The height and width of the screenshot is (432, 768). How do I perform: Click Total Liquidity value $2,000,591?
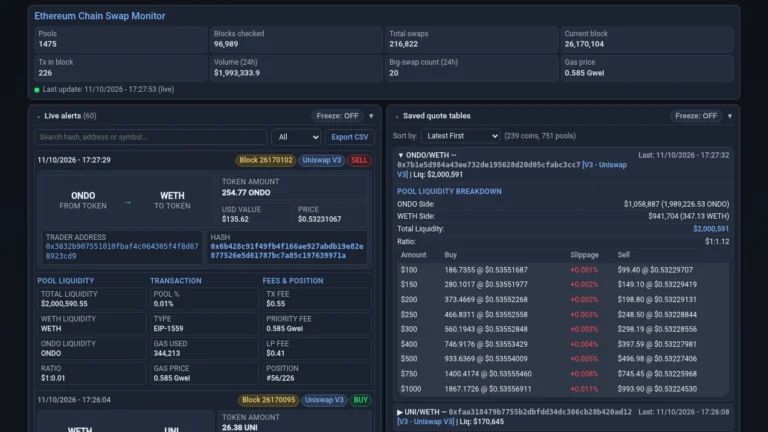pos(711,229)
